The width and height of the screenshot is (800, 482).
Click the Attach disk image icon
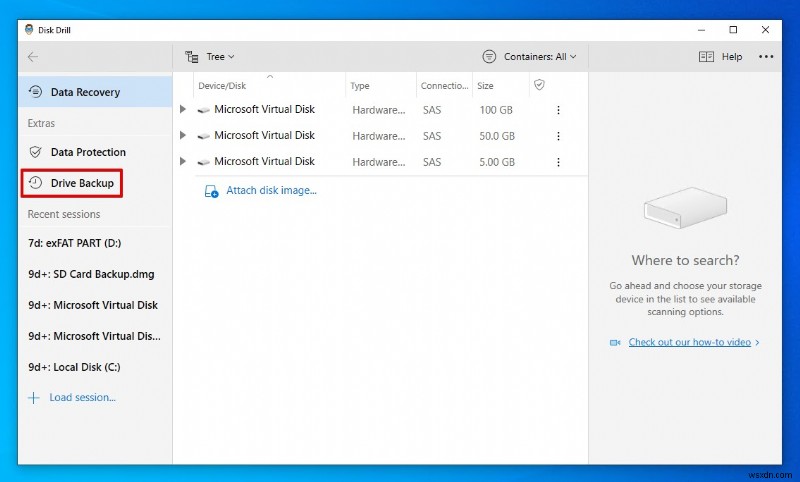pyautogui.click(x=211, y=191)
